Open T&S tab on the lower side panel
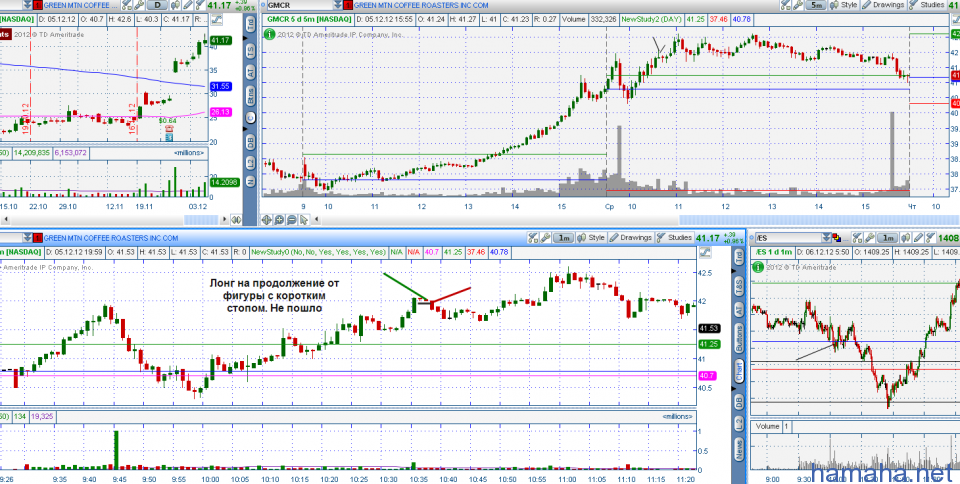This screenshot has height=484, width=960. [x=739, y=286]
